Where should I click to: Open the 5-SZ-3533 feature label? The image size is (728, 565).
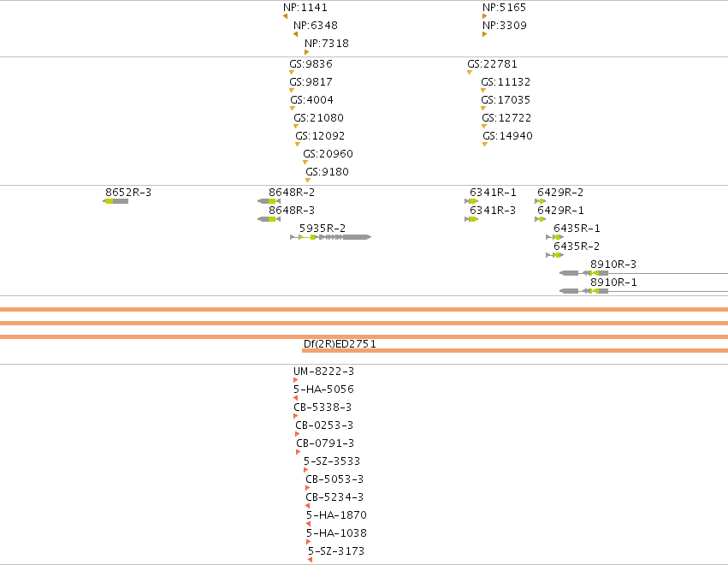tap(332, 461)
